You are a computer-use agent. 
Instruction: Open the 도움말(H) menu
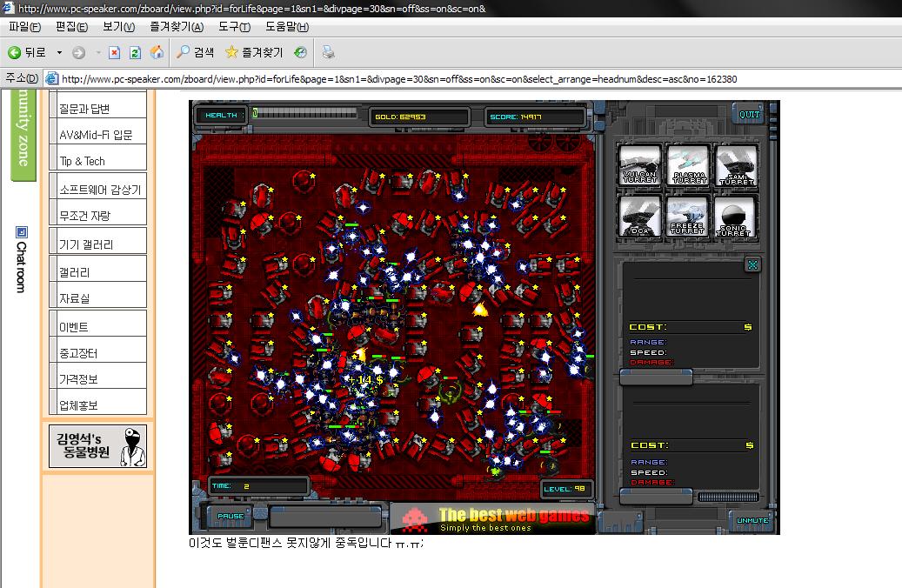(287, 27)
